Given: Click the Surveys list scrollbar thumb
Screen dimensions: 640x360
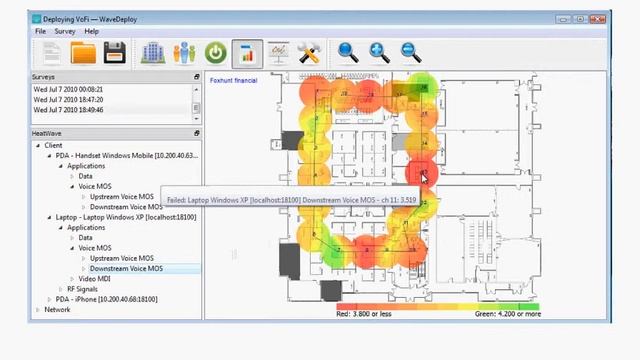Looking at the screenshot, I should coord(196,108).
